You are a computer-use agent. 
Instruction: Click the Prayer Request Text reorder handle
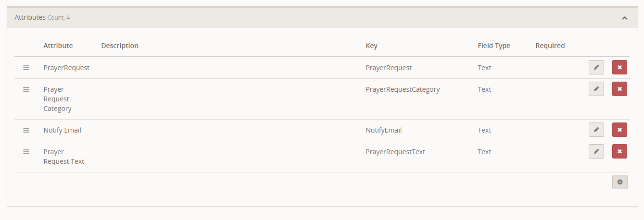[x=26, y=152]
